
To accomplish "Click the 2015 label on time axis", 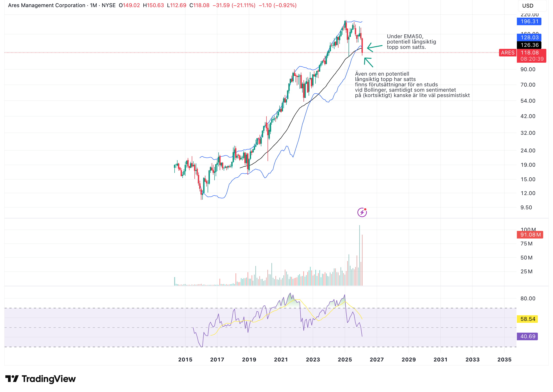I will coord(185,359).
